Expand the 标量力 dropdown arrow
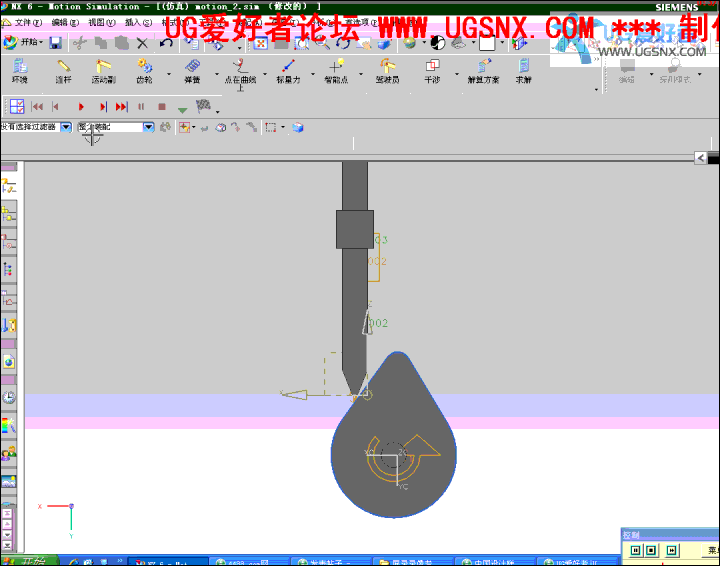The image size is (720, 566). (x=313, y=73)
